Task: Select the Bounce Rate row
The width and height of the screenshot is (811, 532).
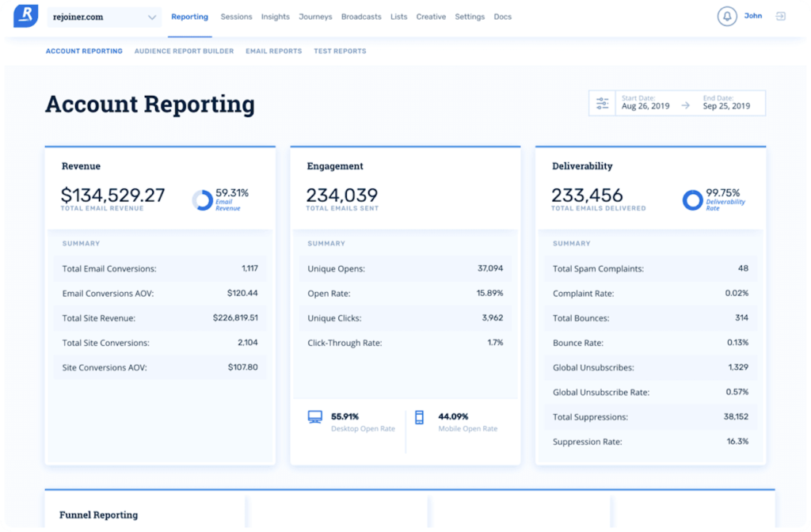Action: click(650, 344)
